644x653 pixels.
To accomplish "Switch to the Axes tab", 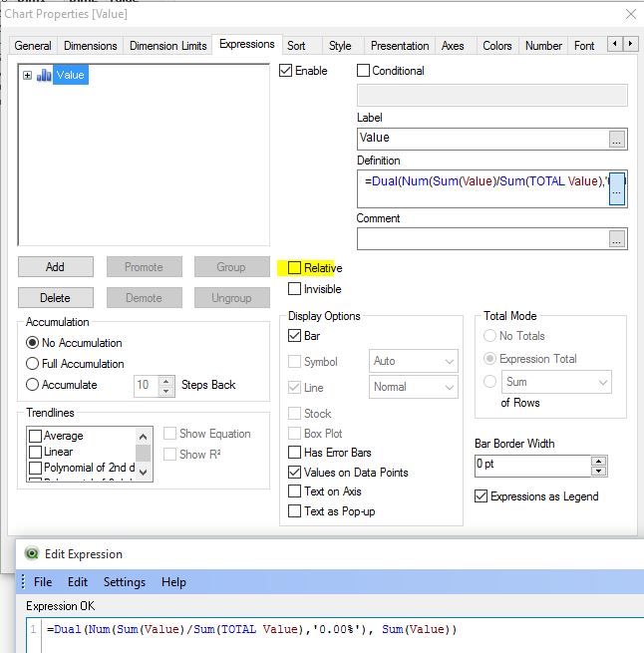I will (x=453, y=46).
